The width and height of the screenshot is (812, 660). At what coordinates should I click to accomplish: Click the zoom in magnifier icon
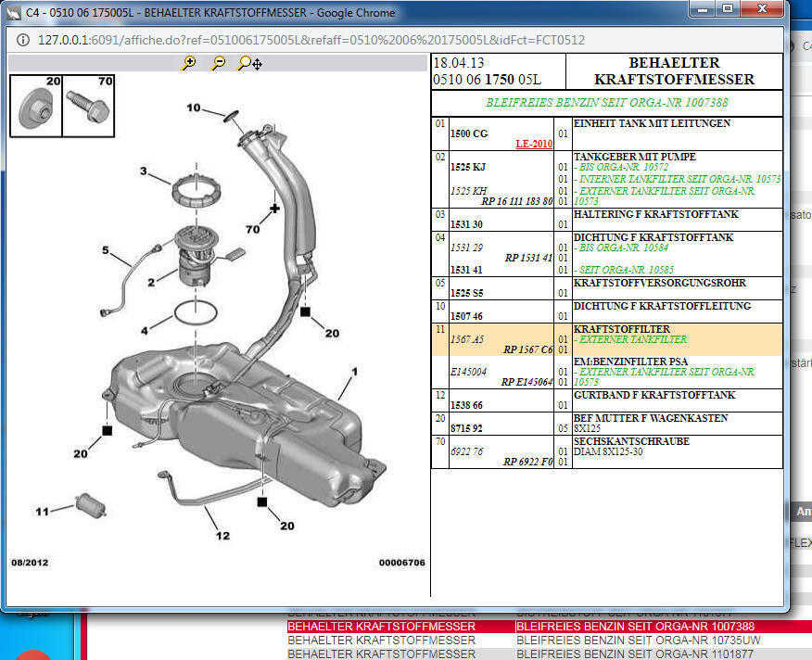[x=189, y=63]
